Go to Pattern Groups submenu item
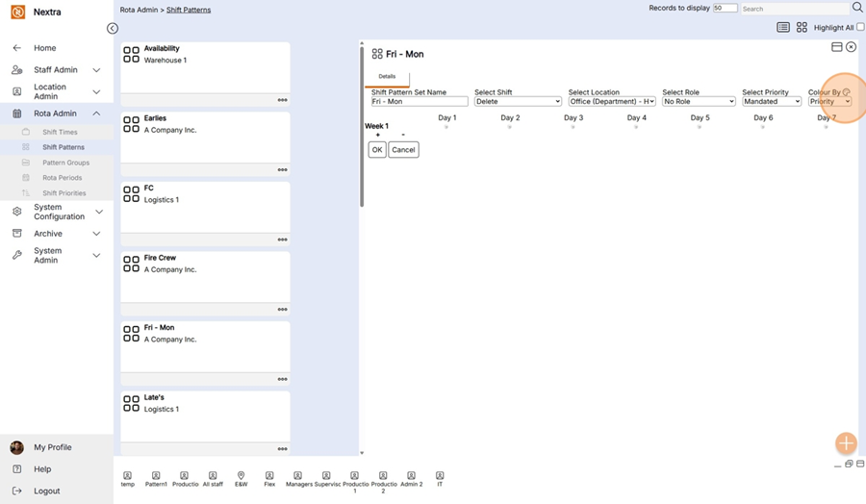This screenshot has height=504, width=866. (65, 163)
